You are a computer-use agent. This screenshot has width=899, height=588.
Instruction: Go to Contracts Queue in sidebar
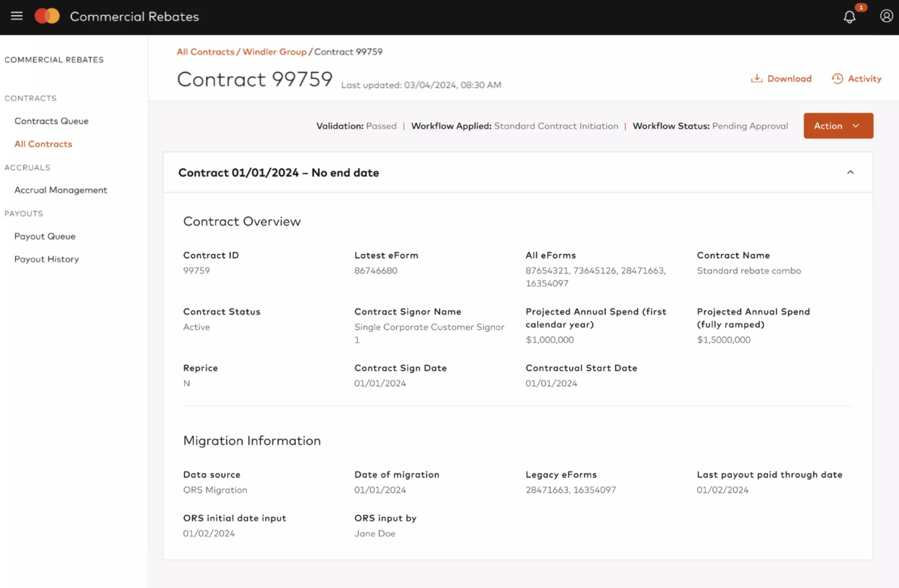coord(51,121)
